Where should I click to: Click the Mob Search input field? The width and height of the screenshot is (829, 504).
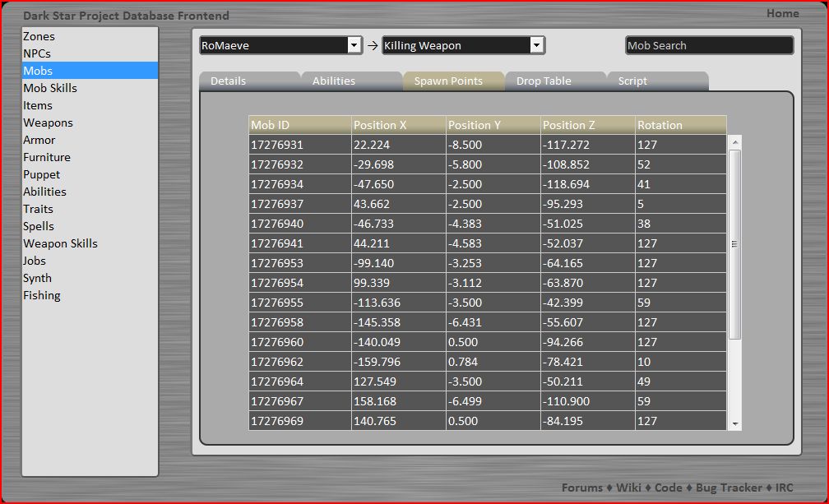click(x=709, y=46)
